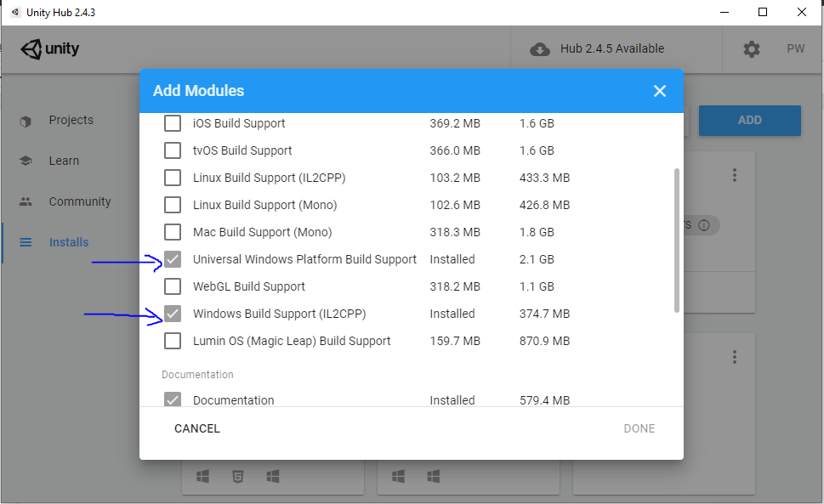Click the first Windows icon on the first install card
Image resolution: width=824 pixels, height=504 pixels.
click(202, 476)
